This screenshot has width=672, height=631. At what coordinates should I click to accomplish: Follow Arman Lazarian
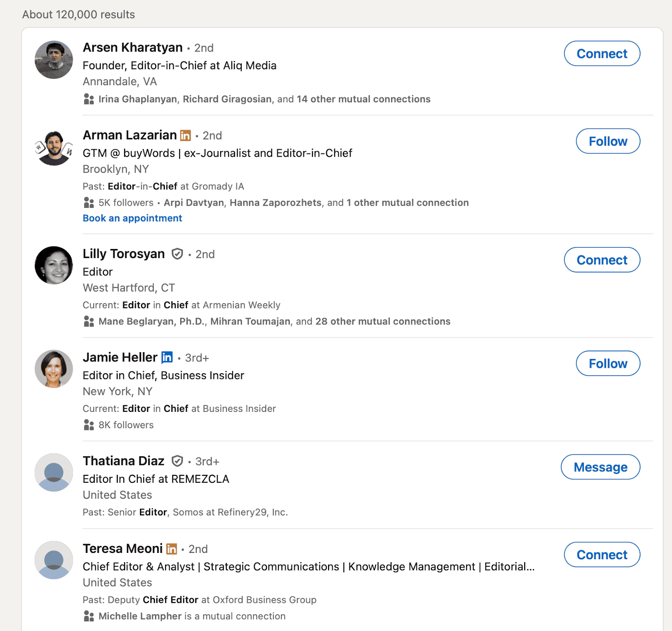[608, 141]
